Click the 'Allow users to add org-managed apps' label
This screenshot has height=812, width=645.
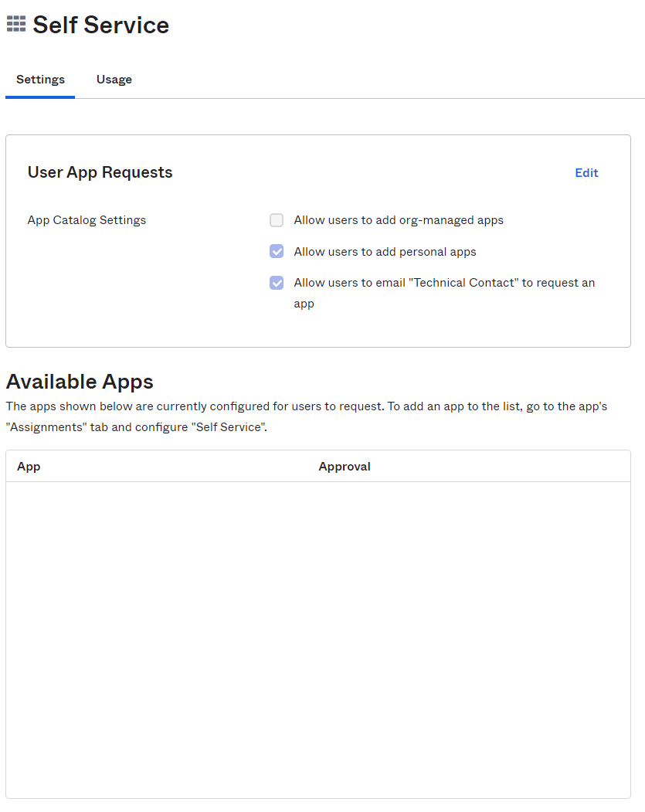coord(399,220)
